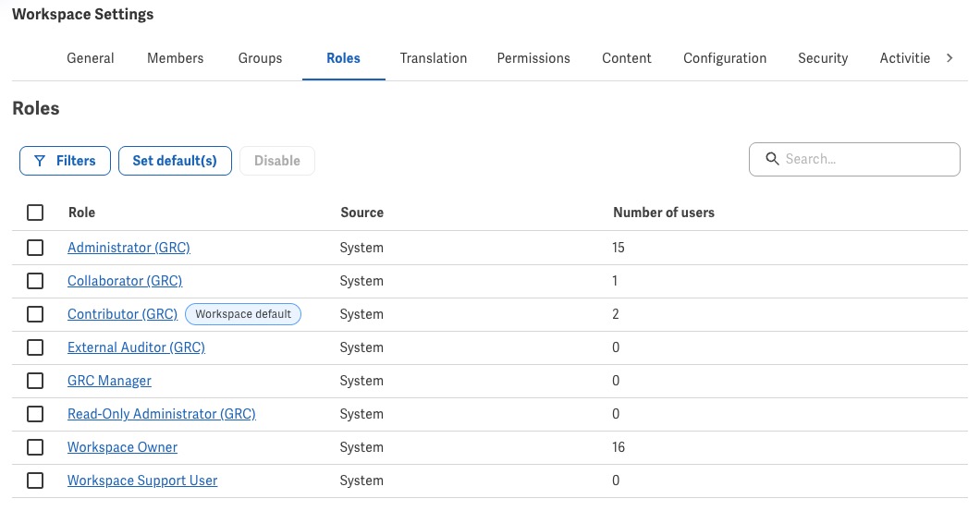
Task: Click user count 15 for Administrator
Action: (x=619, y=248)
